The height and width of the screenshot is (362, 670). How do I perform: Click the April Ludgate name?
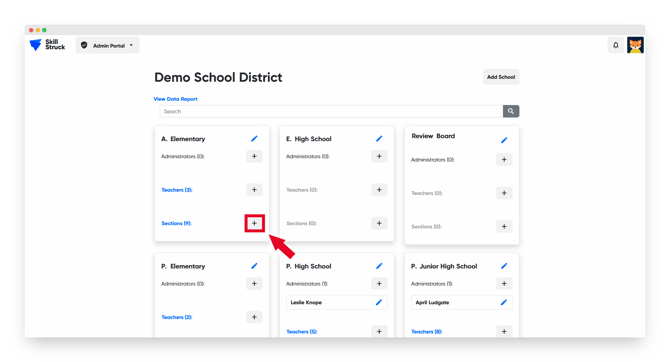pos(432,302)
